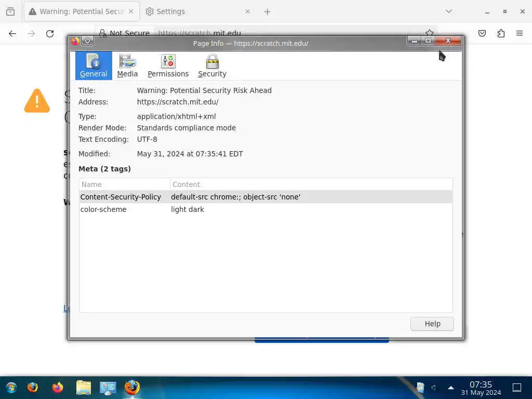Open the taskbar clock showing 07:35
532x399 pixels.
coord(481,388)
